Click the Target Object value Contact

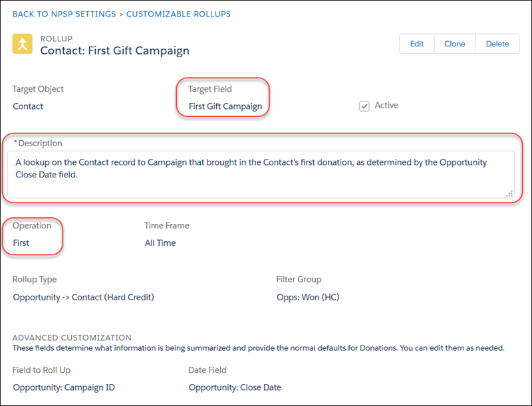[28, 106]
